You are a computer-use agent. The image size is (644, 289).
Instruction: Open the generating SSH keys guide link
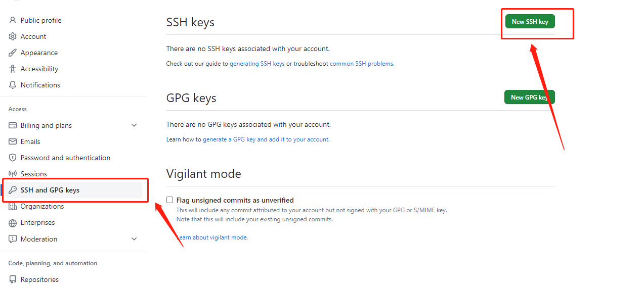(x=257, y=64)
